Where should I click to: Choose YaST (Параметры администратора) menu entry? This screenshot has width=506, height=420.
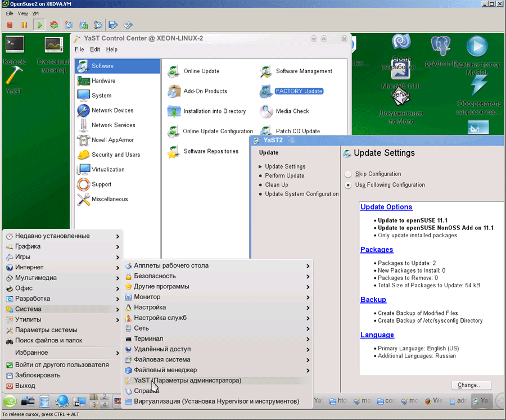(217, 381)
